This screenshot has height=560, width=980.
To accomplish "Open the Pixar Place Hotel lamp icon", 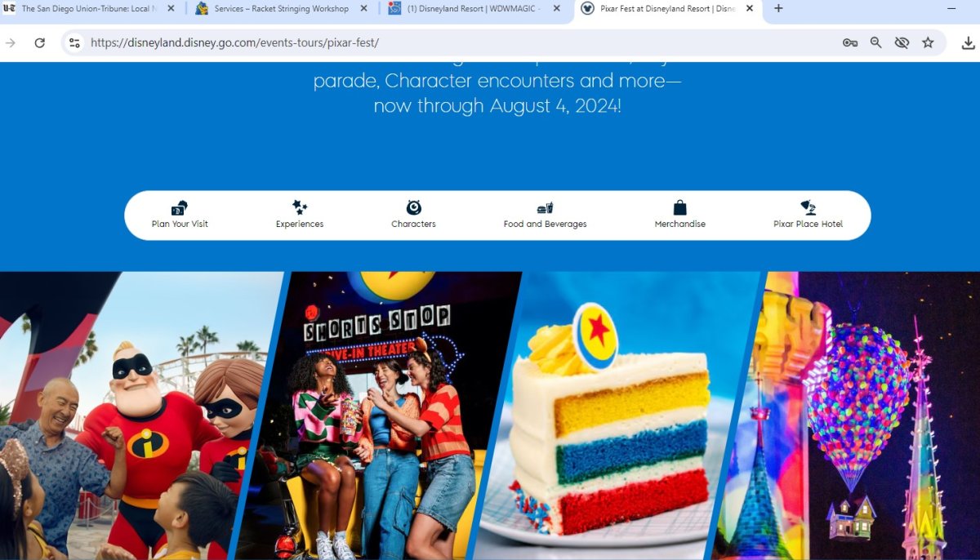I will coord(808,207).
